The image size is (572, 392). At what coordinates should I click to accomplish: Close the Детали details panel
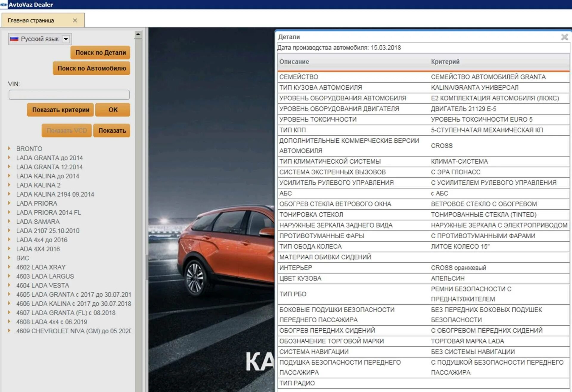click(564, 37)
